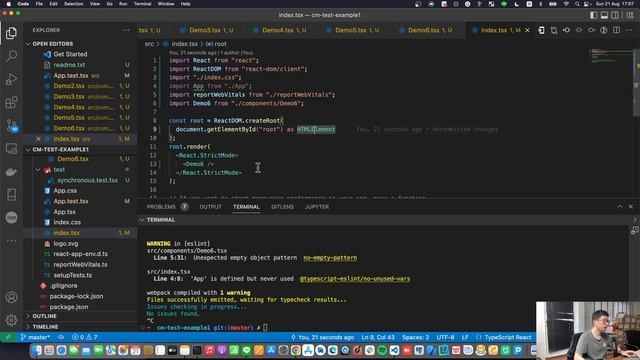Viewport: 640px width, 360px height.
Task: Toggle Panel layout icon in title bar
Action: [x=604, y=15]
